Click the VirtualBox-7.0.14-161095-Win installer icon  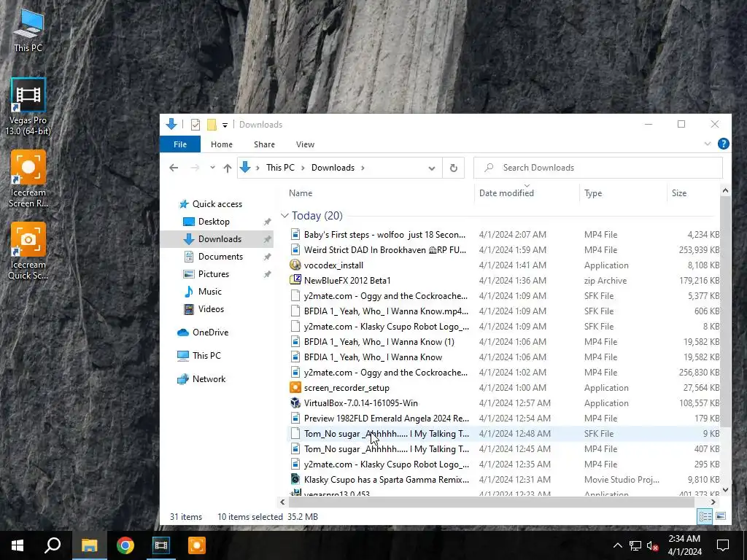pos(295,402)
